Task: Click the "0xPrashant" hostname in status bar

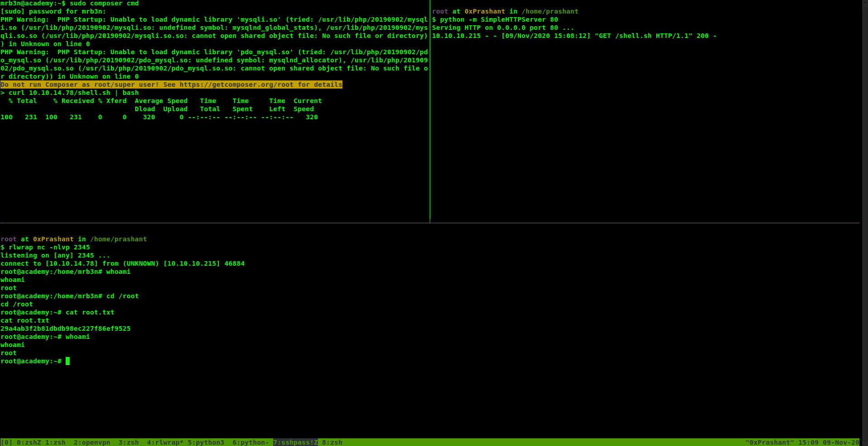Action: pos(769,442)
